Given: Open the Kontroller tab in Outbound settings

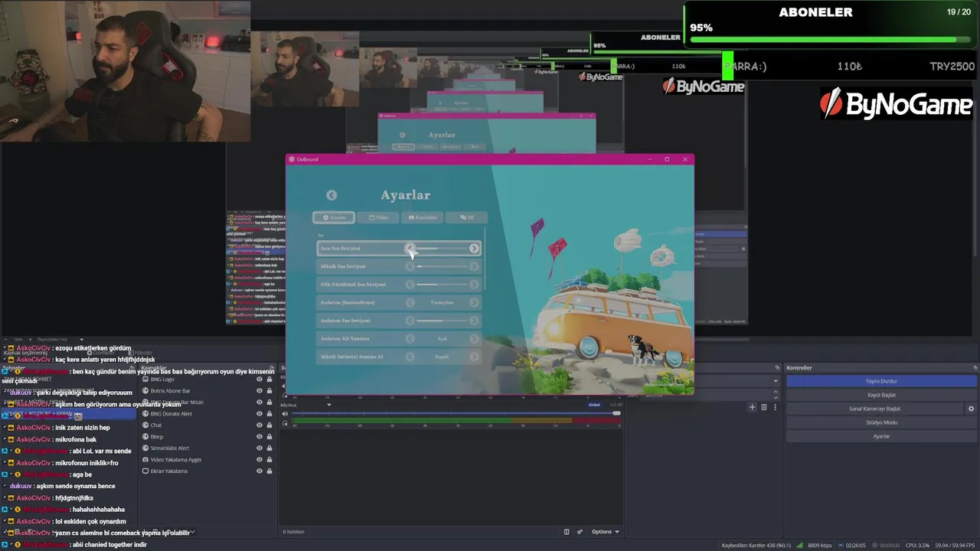Looking at the screenshot, I should click(x=422, y=217).
